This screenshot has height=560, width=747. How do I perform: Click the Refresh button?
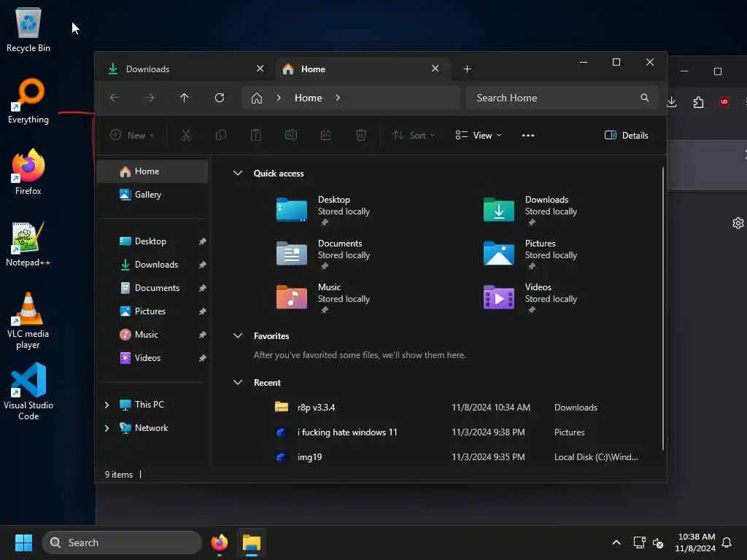(220, 98)
